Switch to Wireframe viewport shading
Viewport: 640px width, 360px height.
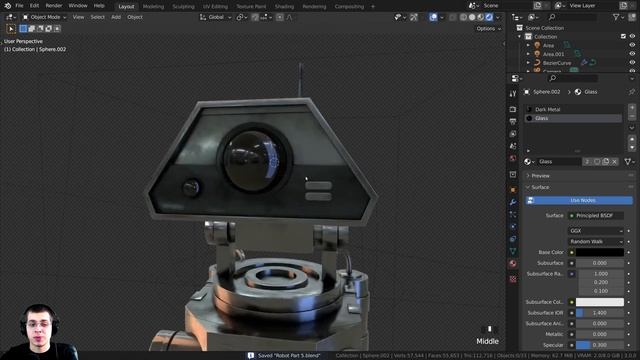(x=463, y=17)
